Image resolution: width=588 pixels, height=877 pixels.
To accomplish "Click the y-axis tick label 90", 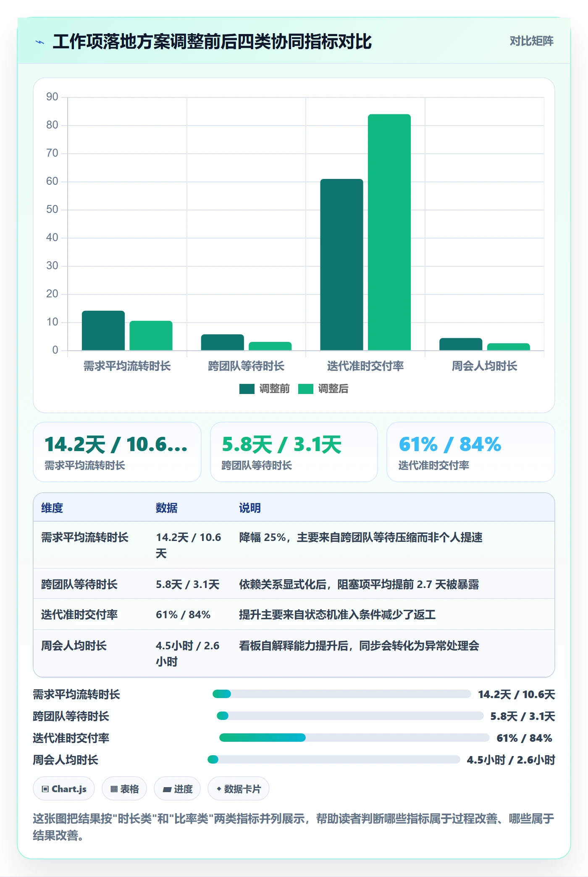I will (x=52, y=97).
